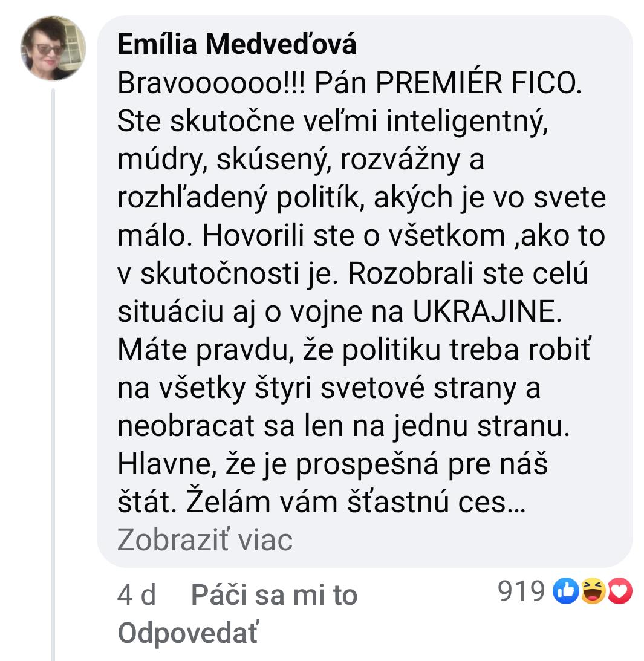
Task: Click the Bravoooooo!!! opening text
Action: [x=213, y=83]
